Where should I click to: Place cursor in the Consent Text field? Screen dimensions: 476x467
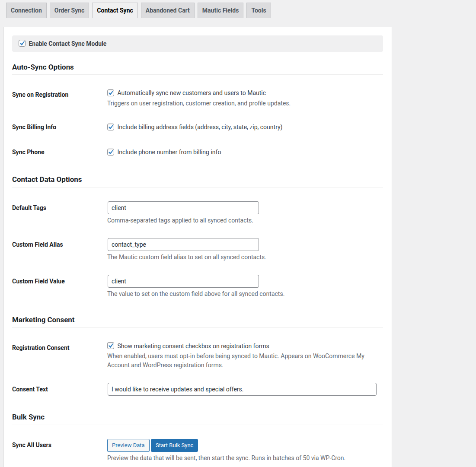pyautogui.click(x=242, y=389)
